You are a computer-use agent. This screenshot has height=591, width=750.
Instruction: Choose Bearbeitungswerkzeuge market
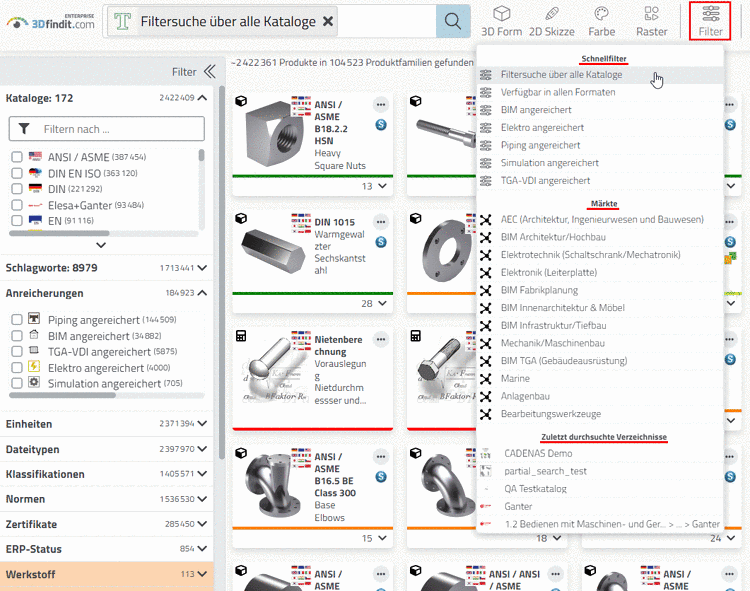pyautogui.click(x=600, y=414)
